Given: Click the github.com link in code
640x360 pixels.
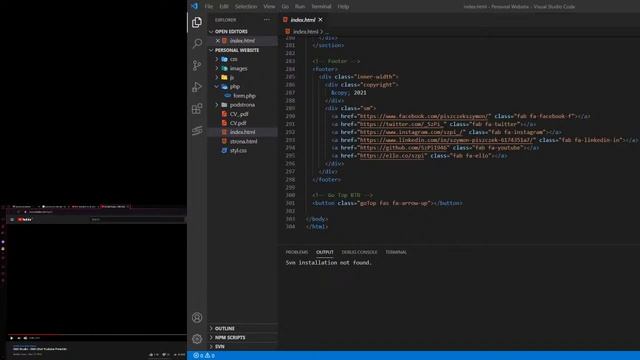Looking at the screenshot, I should [x=403, y=148].
